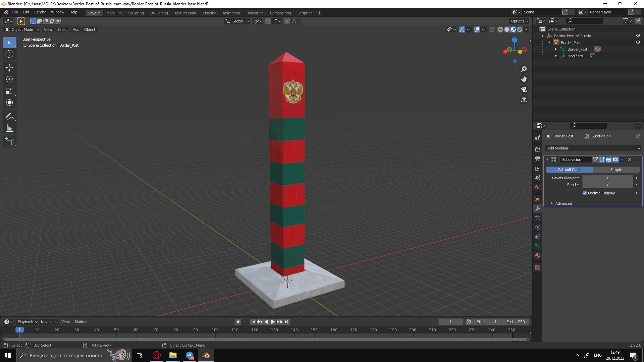Open the timeline Playback dropdown
Viewport: 644px width, 362px height.
point(27,322)
